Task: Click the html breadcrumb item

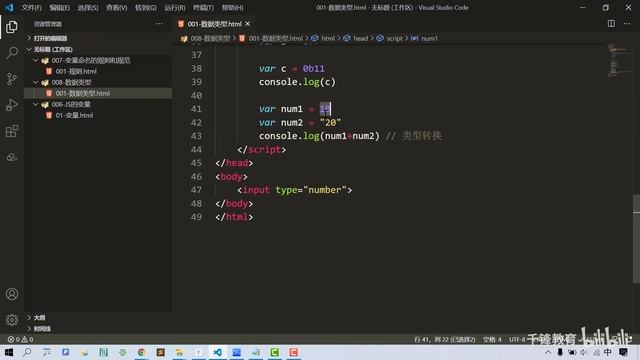Action: coord(328,38)
